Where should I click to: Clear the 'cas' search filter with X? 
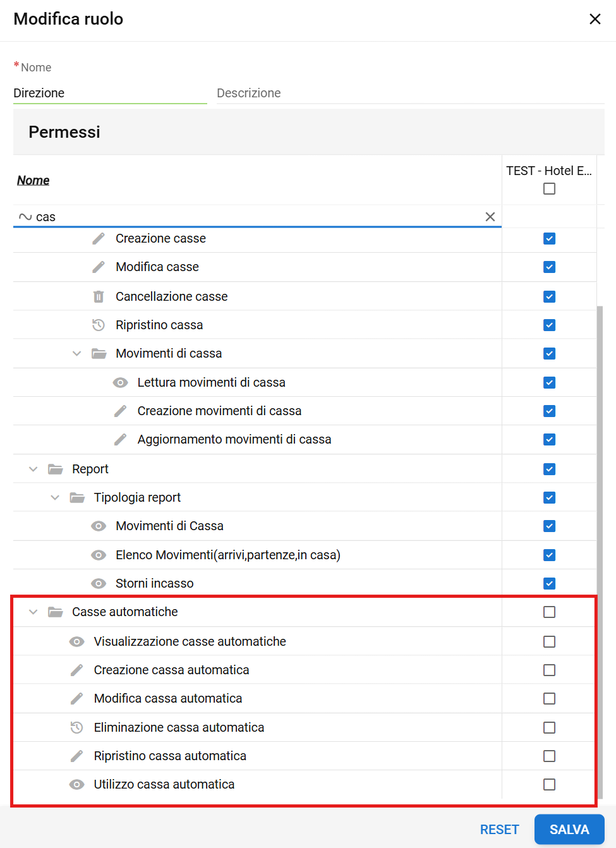pos(490,217)
